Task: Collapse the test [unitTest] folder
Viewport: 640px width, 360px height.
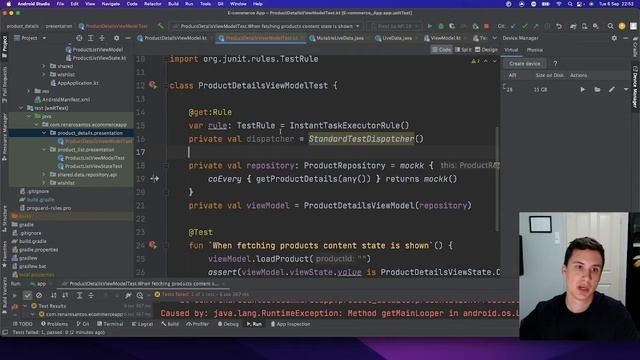Action: [21, 108]
